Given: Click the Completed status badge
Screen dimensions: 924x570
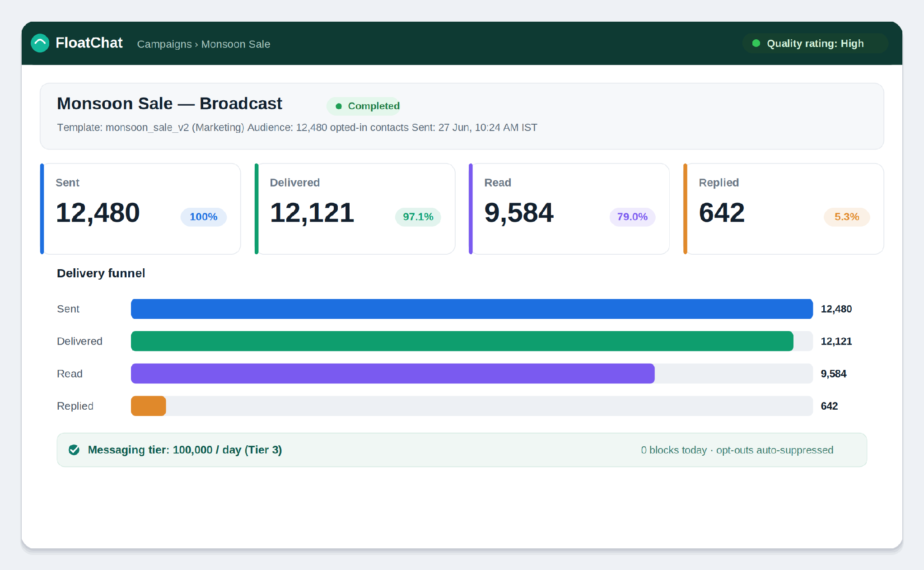Looking at the screenshot, I should pyautogui.click(x=364, y=106).
